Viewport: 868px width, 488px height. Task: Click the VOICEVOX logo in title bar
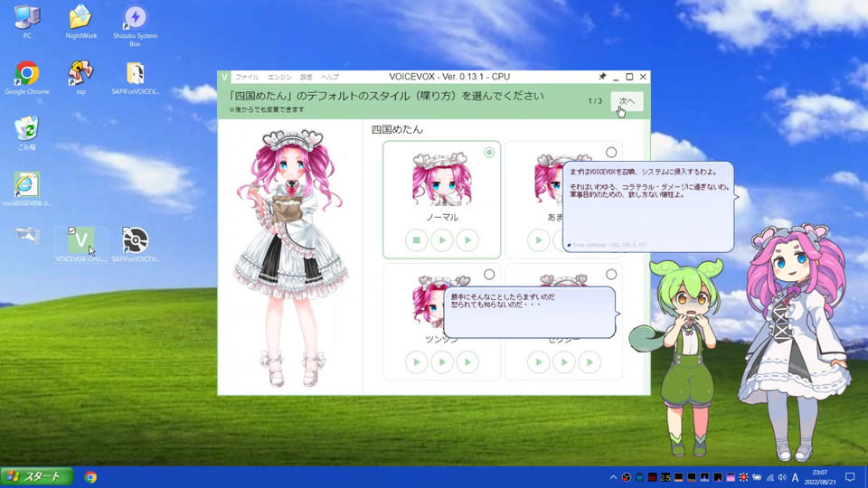pos(225,77)
